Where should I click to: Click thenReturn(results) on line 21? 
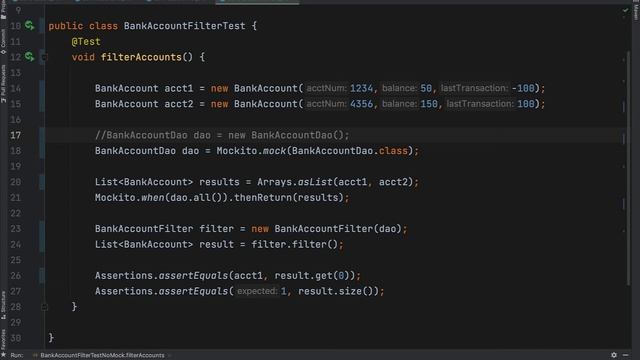(289, 198)
